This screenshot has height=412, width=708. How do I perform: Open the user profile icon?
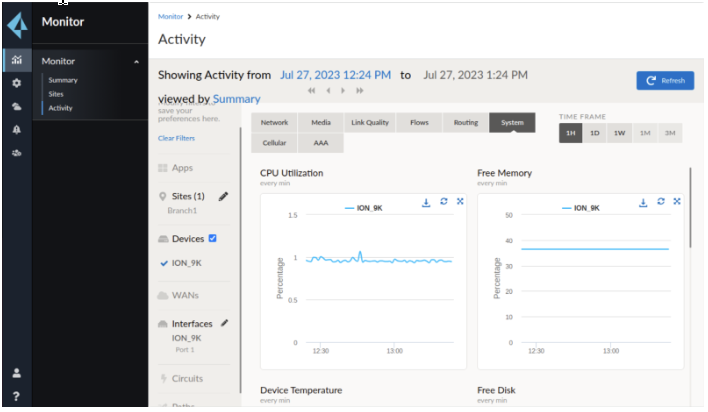click(x=16, y=374)
